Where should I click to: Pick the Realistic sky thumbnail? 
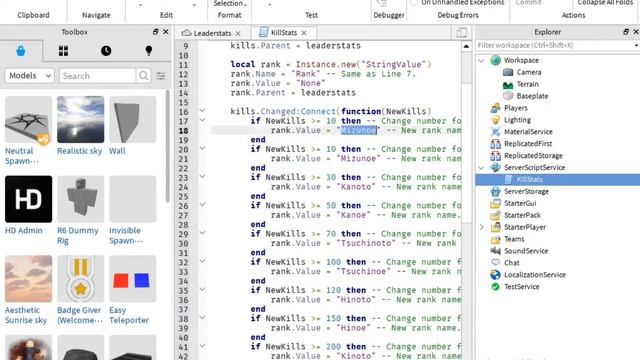coord(80,120)
